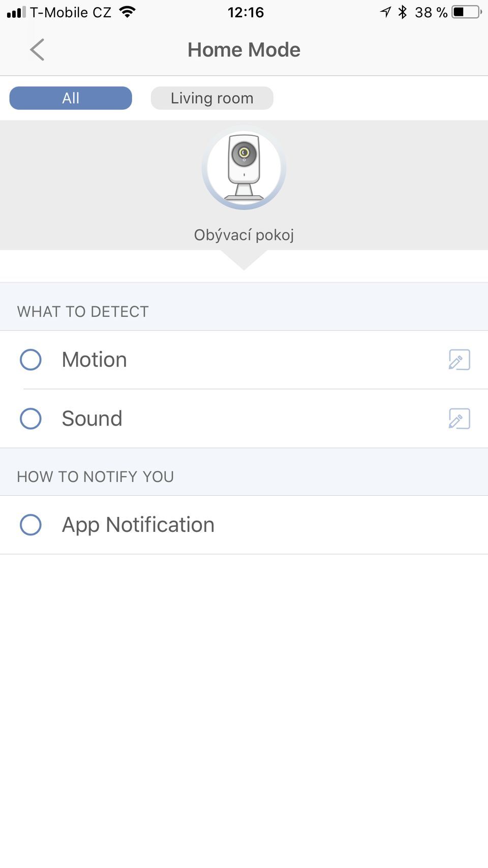
Task: Tap the back arrow icon
Action: (37, 50)
